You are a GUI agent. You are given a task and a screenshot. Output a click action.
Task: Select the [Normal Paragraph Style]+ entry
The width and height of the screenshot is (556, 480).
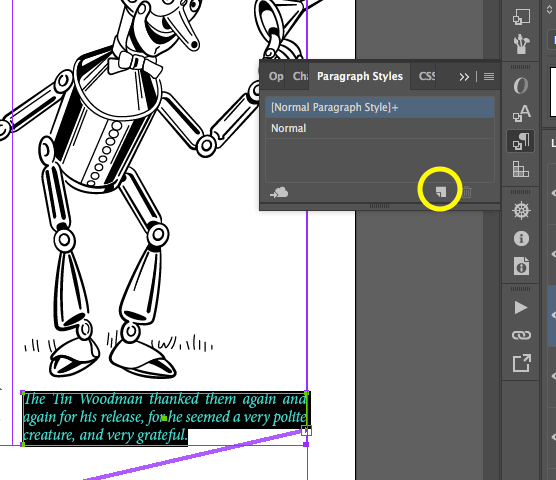tap(380, 107)
